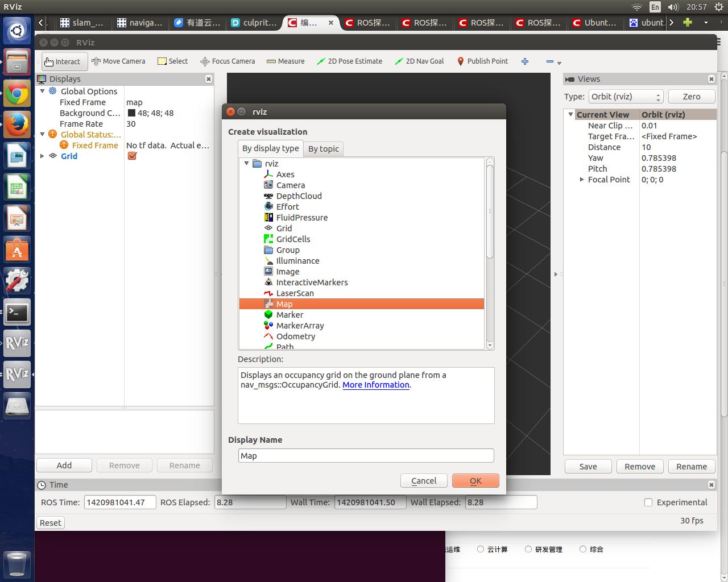728x582 pixels.
Task: Select the 研发管理 radio button
Action: click(x=528, y=549)
